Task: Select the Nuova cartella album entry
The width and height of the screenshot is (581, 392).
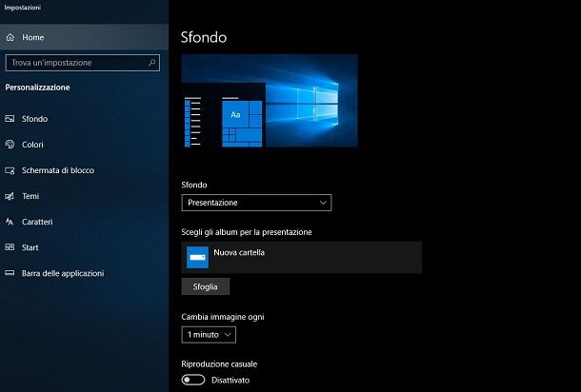Action: coord(302,258)
